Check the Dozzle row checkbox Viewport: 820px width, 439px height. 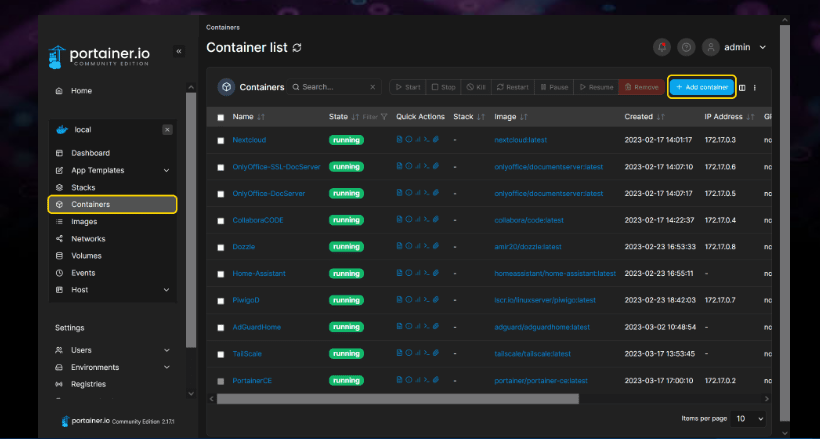point(221,247)
